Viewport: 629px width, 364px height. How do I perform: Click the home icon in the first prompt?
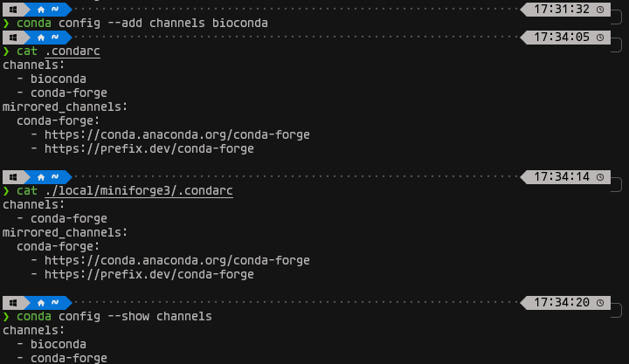[40, 9]
